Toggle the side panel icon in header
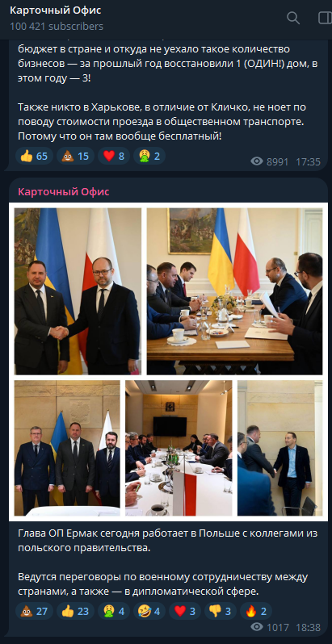Screen dimensions: 332x644 point(325,18)
